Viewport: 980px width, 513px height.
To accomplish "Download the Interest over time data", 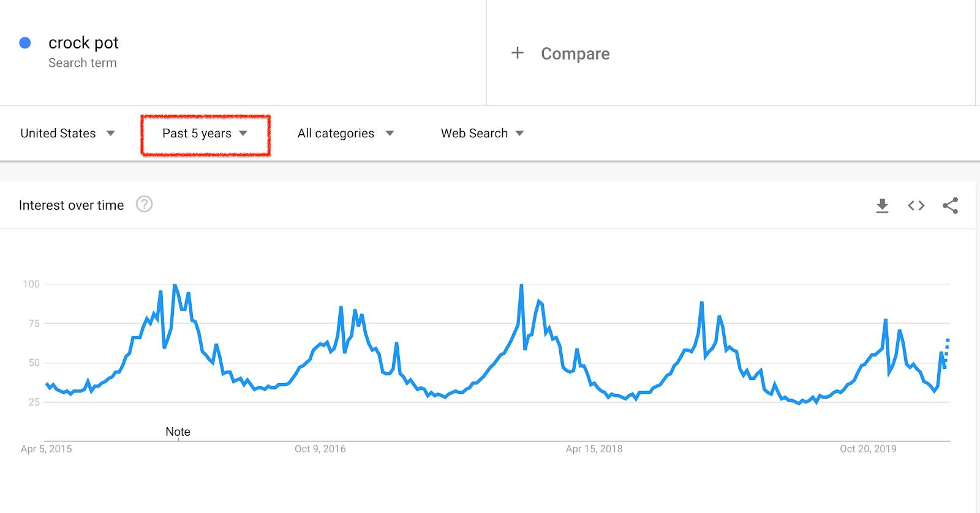I will coord(882,205).
